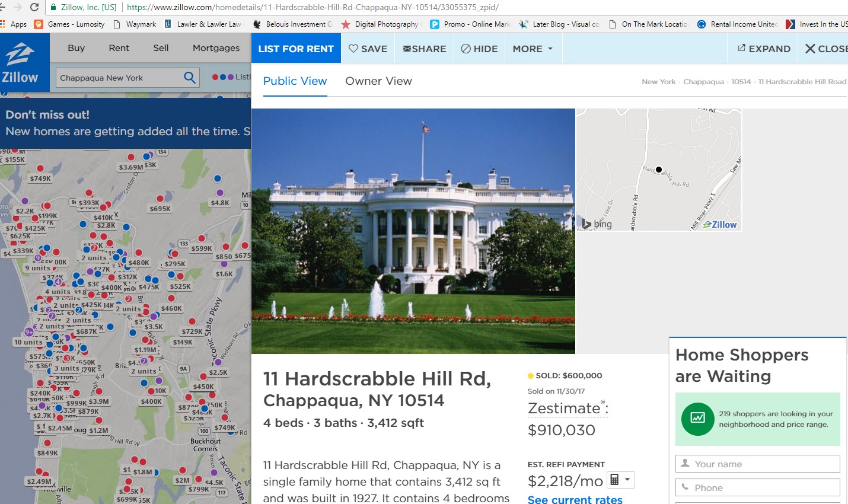Open Later Blog bookmark
This screenshot has width=848, height=504.
pos(559,24)
